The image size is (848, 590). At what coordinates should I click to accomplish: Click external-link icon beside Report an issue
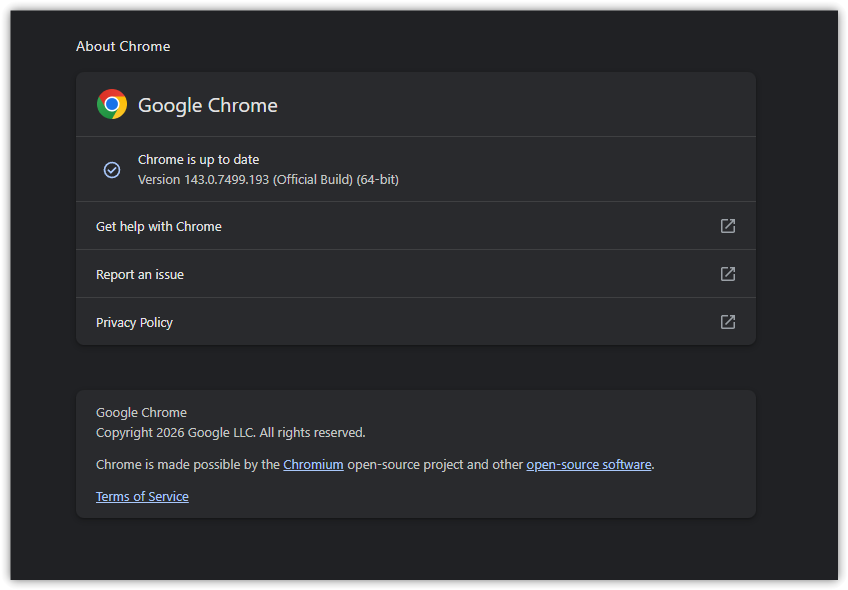[728, 274]
